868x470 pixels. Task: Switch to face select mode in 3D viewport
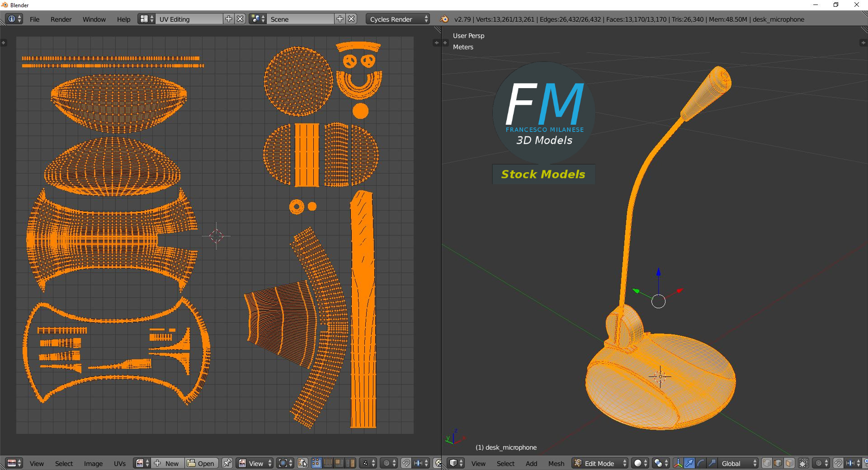pyautogui.click(x=789, y=463)
